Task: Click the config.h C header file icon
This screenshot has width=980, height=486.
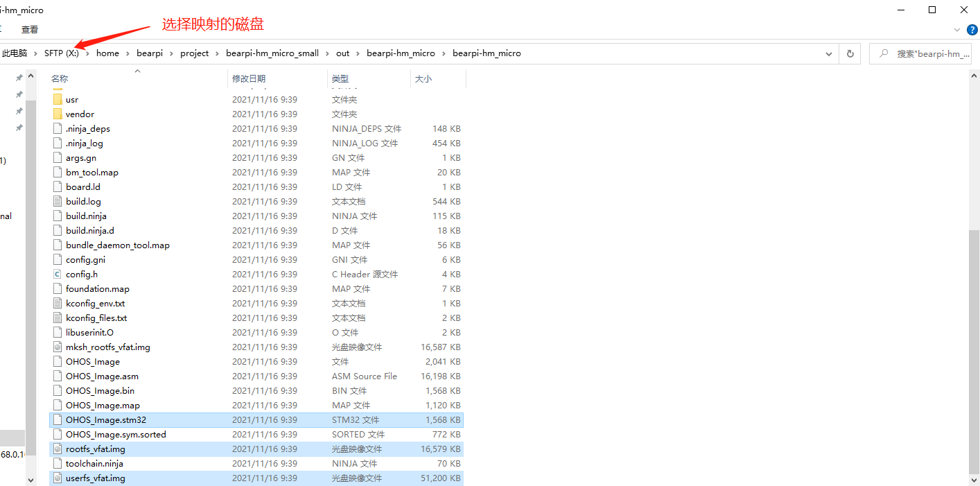Action: pos(58,274)
